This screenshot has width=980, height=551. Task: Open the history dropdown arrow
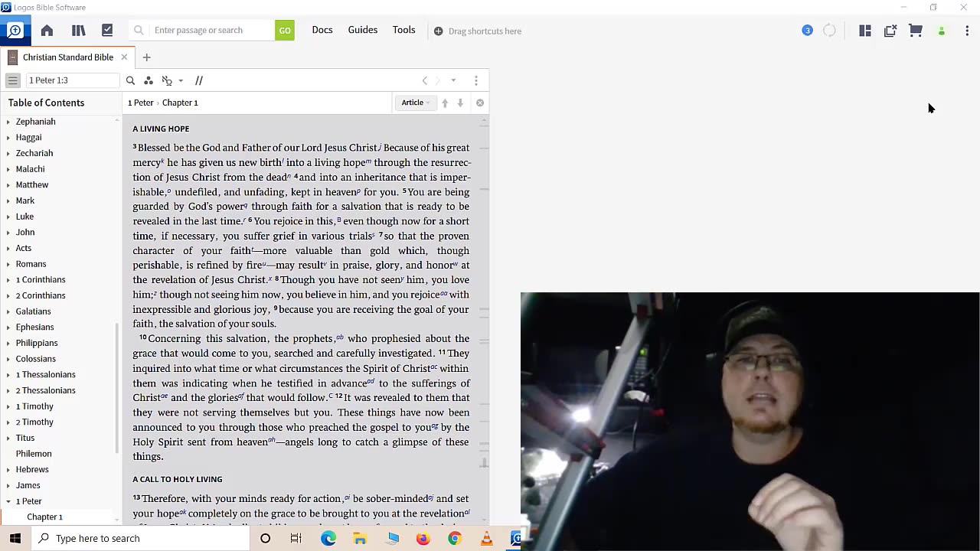tap(453, 80)
